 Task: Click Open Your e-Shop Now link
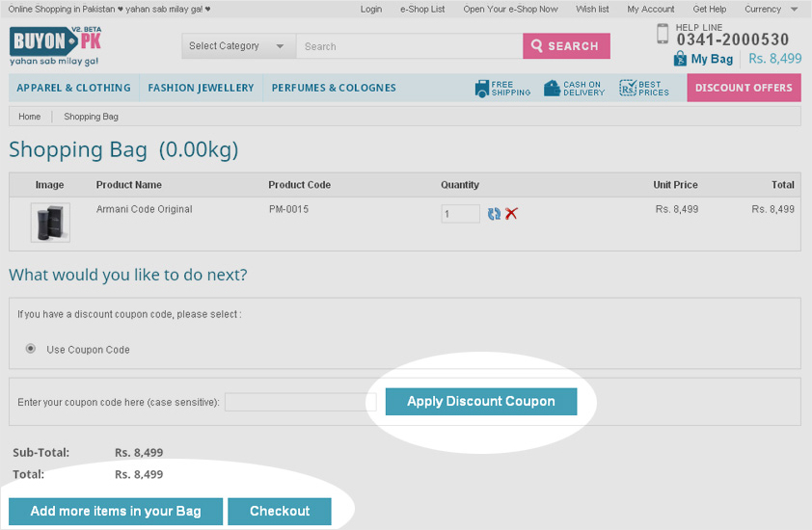pyautogui.click(x=510, y=10)
